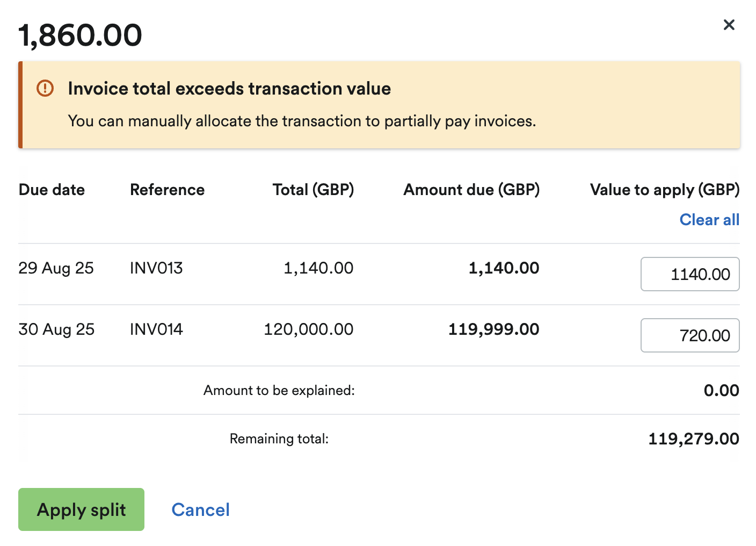Click amount due 119,999.00
This screenshot has width=756, height=546.
[493, 329]
